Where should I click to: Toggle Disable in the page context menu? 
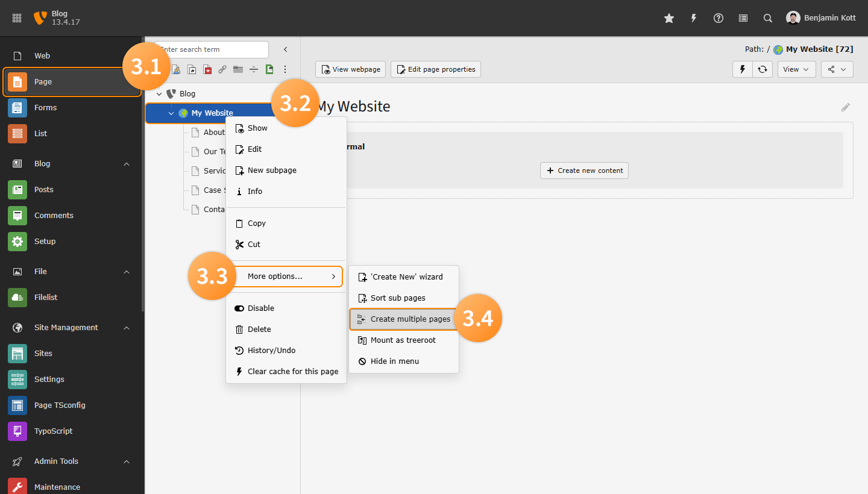point(260,308)
